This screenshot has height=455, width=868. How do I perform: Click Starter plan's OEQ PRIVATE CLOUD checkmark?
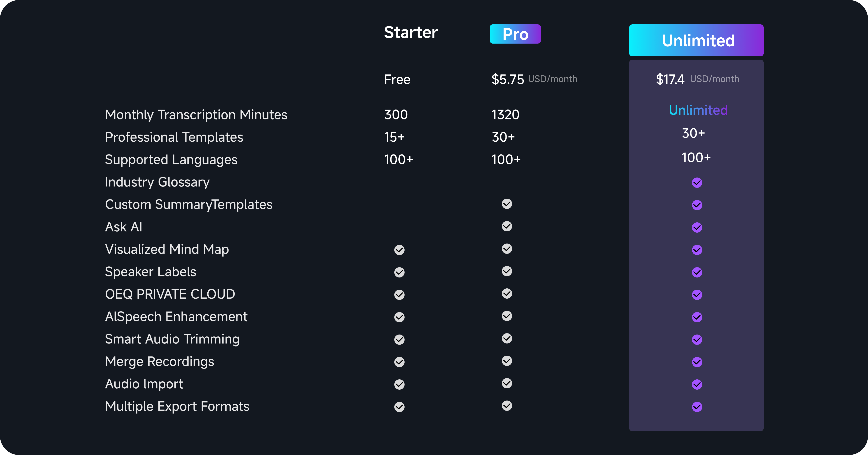click(399, 295)
